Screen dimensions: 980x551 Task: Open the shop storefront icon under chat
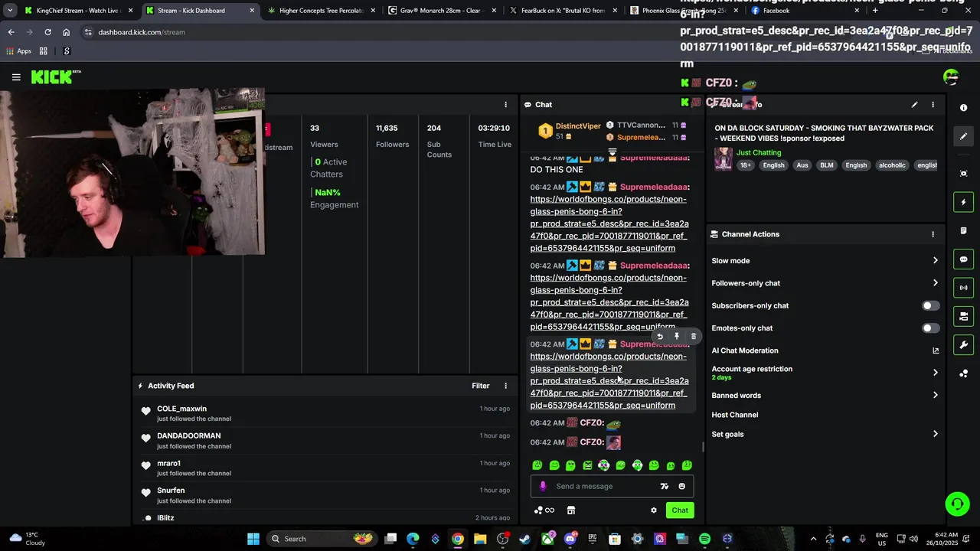click(570, 510)
